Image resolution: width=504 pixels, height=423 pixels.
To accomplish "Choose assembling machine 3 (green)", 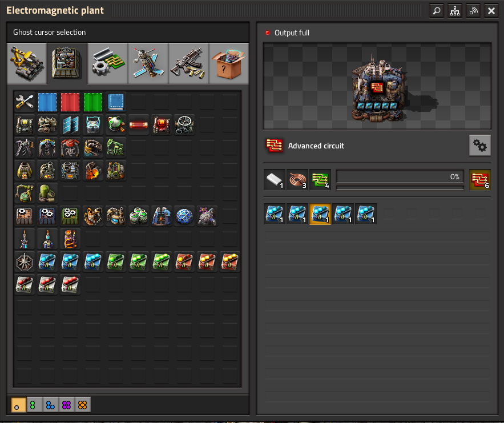I will 70,216.
